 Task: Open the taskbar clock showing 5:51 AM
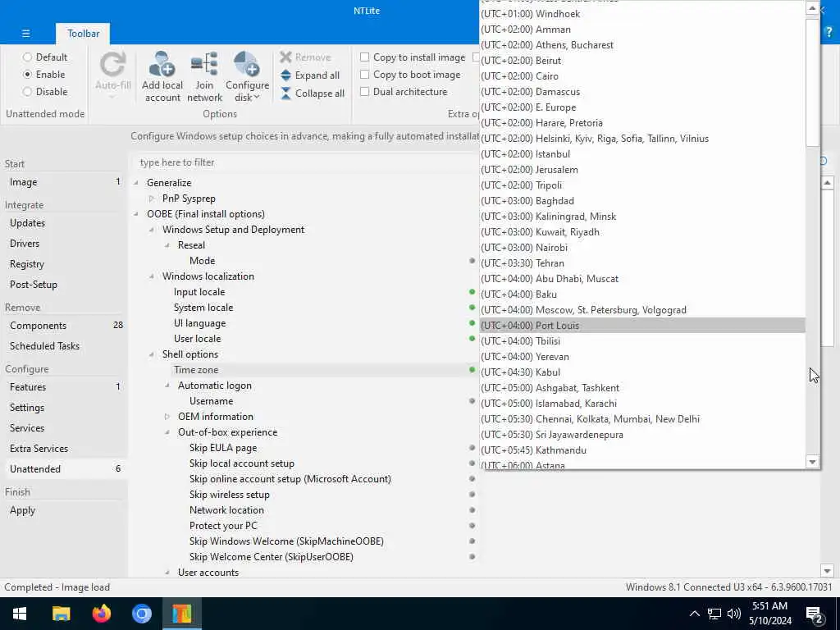coord(769,614)
